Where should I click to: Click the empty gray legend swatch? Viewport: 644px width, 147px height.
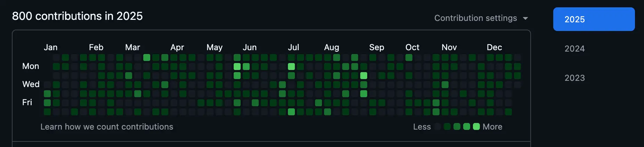point(438,126)
